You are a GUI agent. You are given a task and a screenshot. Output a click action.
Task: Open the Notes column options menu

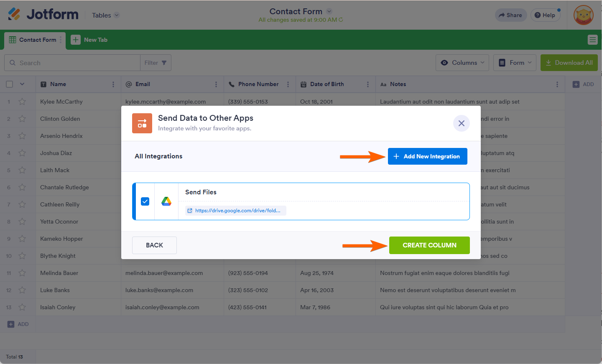tap(557, 84)
